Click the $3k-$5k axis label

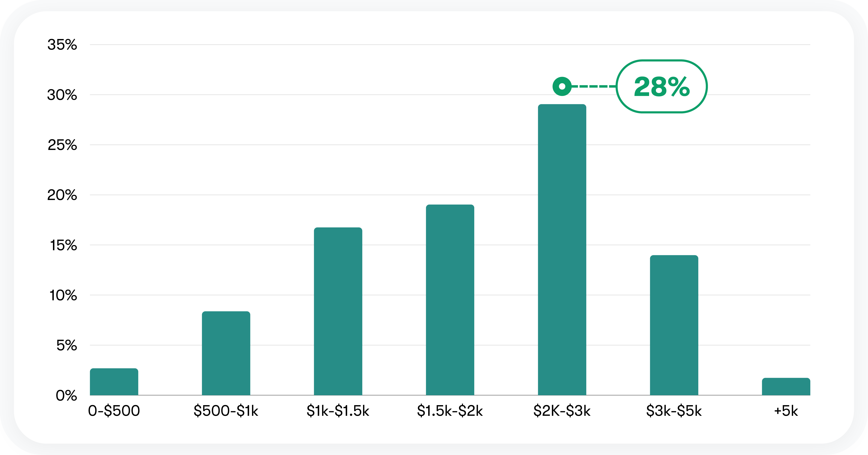[x=674, y=411]
